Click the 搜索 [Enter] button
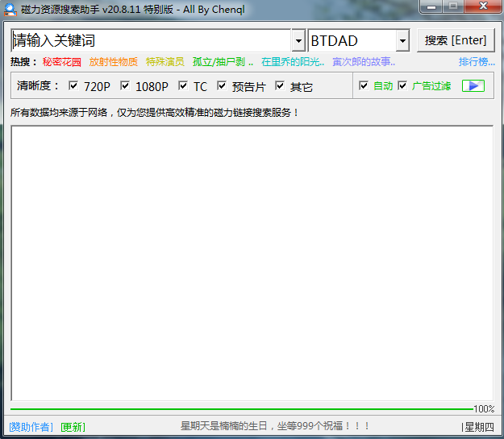Image resolution: width=504 pixels, height=439 pixels. (x=456, y=40)
